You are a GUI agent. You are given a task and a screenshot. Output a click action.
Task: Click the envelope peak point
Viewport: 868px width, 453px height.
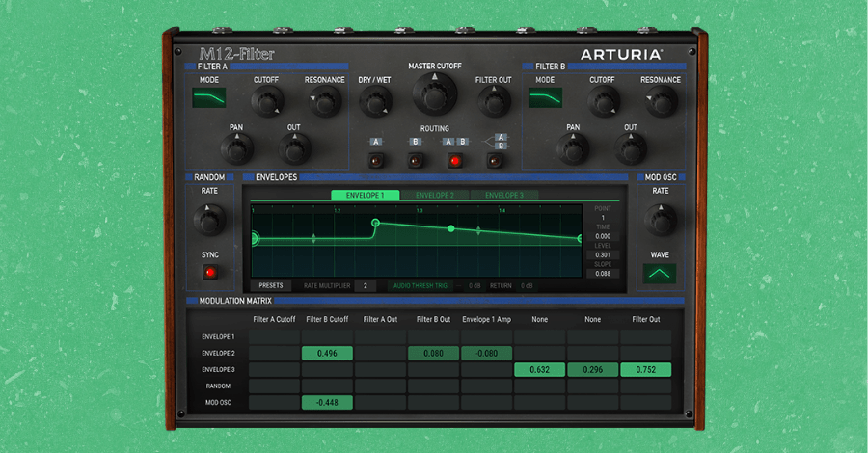[x=375, y=223]
